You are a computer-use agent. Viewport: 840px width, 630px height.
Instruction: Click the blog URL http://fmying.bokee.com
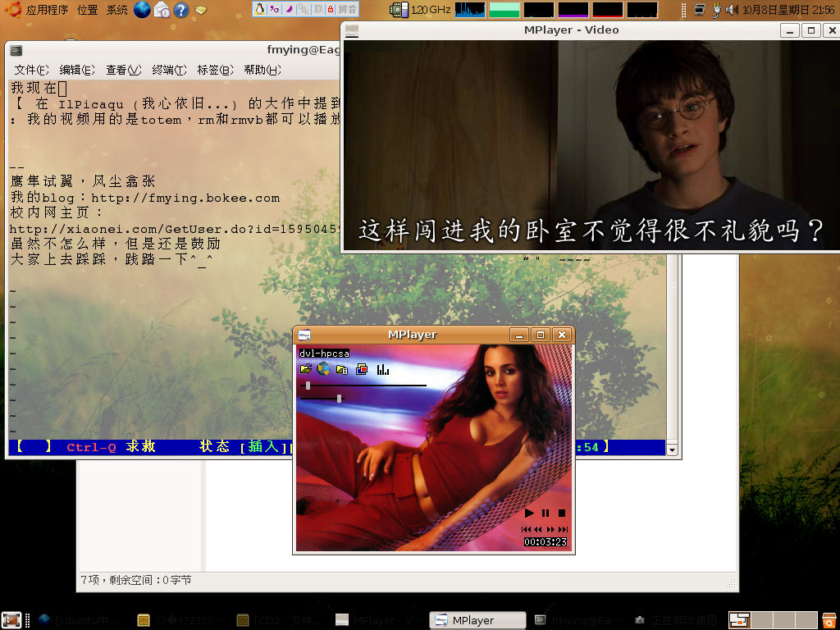[x=185, y=199]
